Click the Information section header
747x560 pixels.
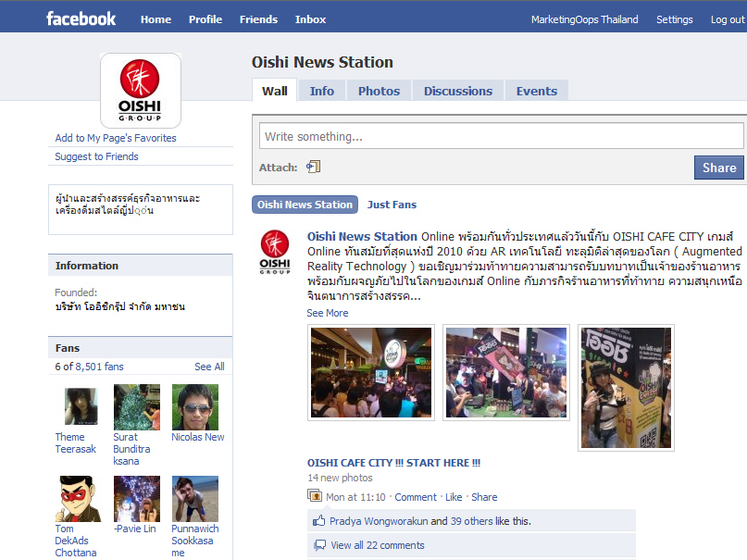[x=141, y=266]
